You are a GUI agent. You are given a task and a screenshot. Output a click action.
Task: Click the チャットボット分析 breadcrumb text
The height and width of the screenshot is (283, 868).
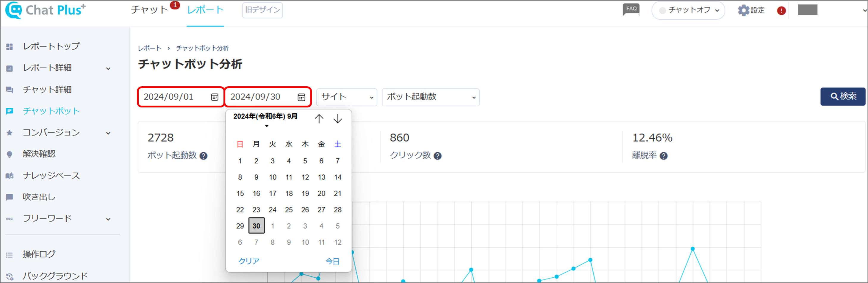click(x=203, y=48)
